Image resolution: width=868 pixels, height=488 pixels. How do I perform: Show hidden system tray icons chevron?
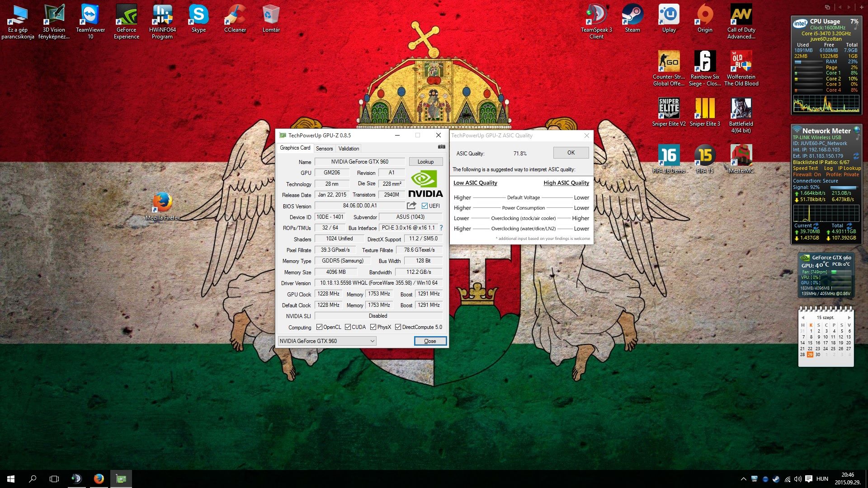point(743,479)
